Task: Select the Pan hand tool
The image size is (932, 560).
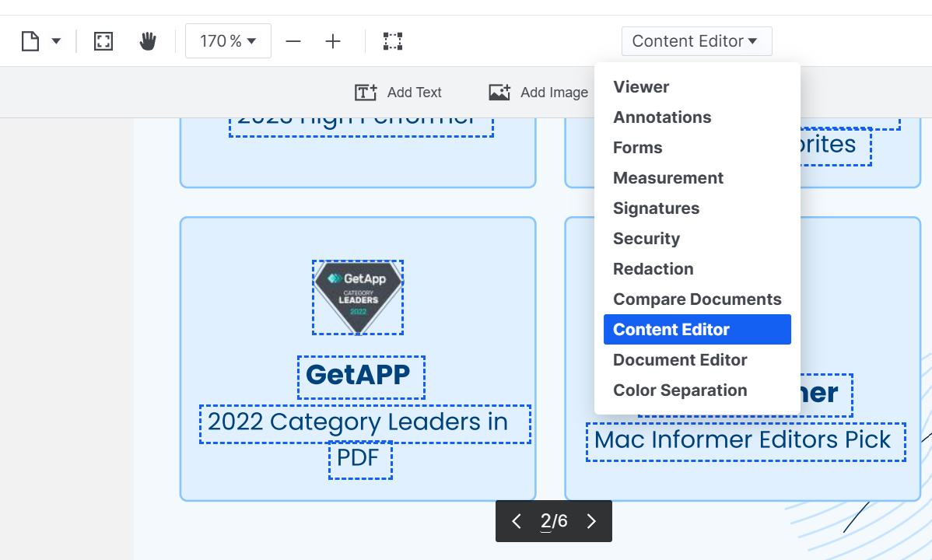Action: 148,42
